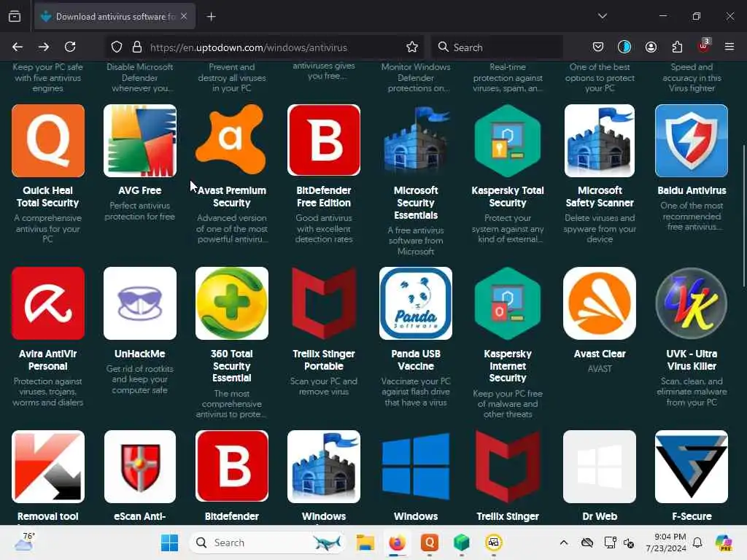The image size is (747, 560).
Task: Open the Trellix Stinger icon in bottom row
Action: pyautogui.click(x=508, y=467)
